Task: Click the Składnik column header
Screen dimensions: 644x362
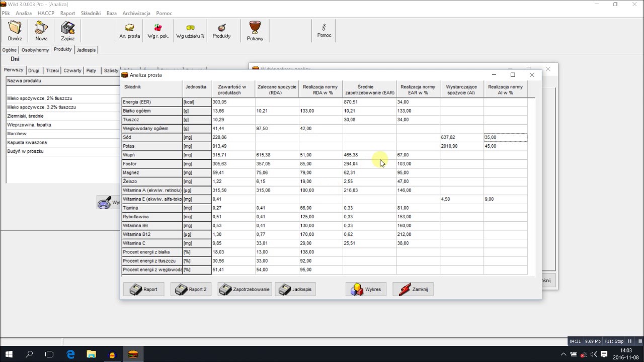Action: [x=152, y=89]
